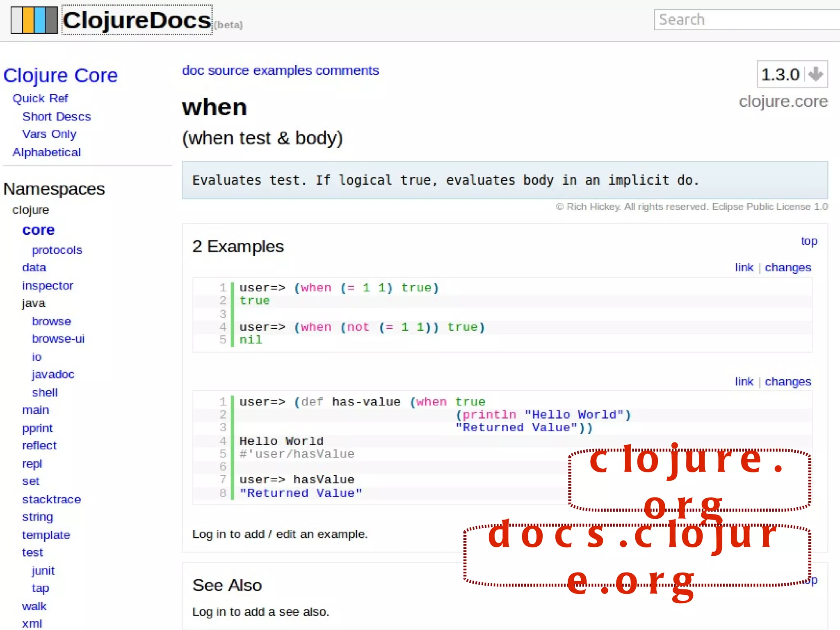The height and width of the screenshot is (630, 840).
Task: Select the stacktrace namespace
Action: coord(51,499)
